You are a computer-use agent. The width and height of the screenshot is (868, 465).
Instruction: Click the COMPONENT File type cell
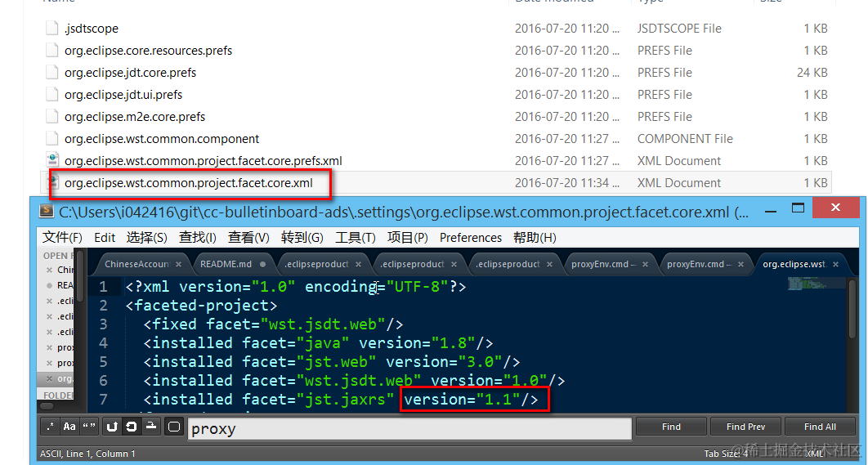click(685, 139)
